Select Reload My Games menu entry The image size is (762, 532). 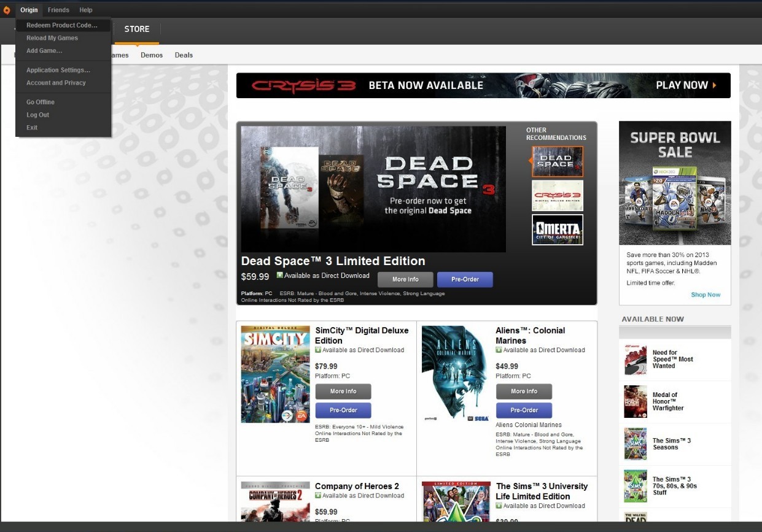coord(52,38)
